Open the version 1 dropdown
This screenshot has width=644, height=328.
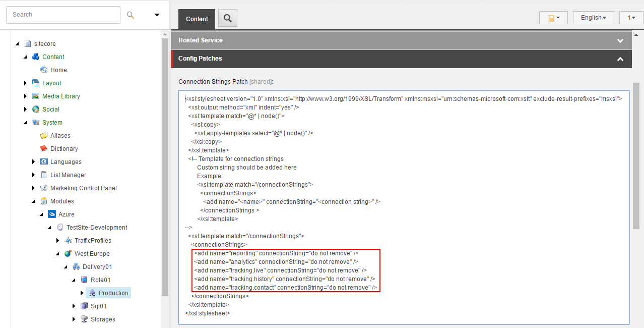point(631,18)
